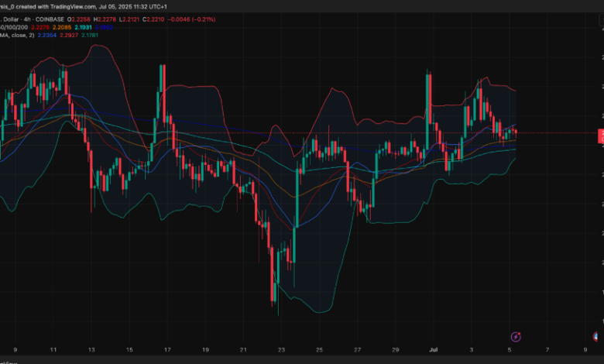Click the '7' date label on time axis
Viewport: 604px width, 364px height.
pyautogui.click(x=547, y=350)
